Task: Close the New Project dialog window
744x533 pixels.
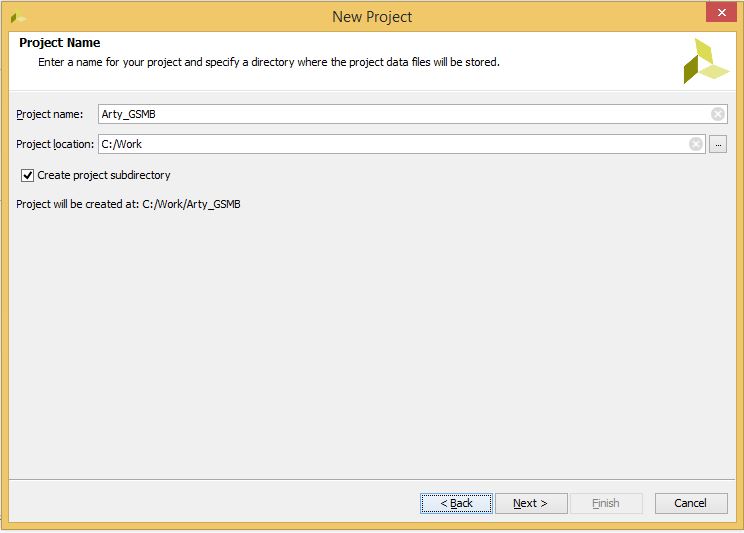Action: pyautogui.click(x=720, y=13)
